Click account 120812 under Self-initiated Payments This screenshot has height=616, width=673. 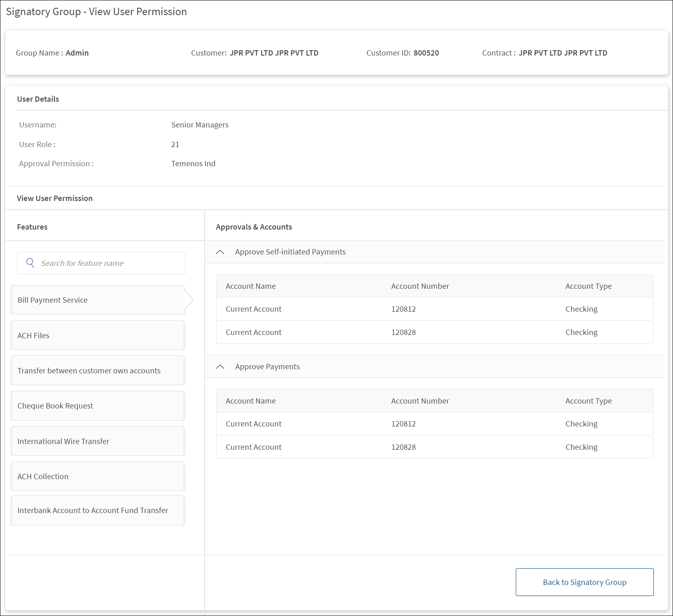pos(403,309)
